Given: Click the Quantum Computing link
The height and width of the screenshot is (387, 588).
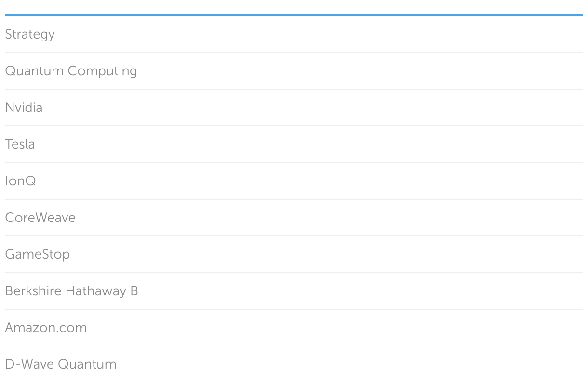Looking at the screenshot, I should point(71,71).
